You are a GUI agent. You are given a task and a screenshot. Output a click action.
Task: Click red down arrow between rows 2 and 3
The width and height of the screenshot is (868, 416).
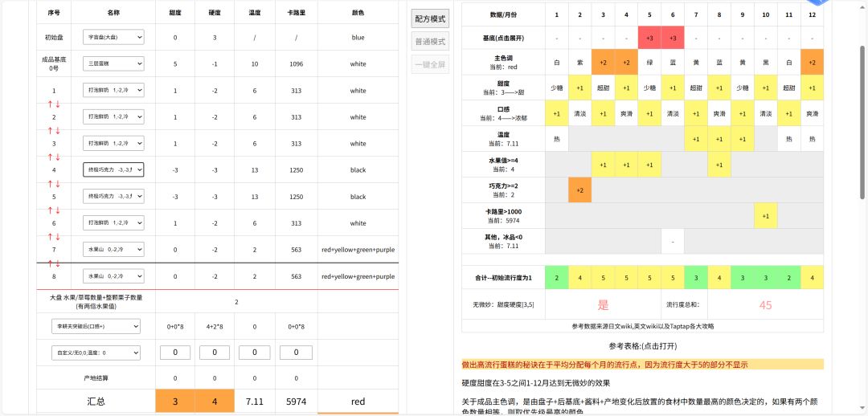tap(58, 131)
